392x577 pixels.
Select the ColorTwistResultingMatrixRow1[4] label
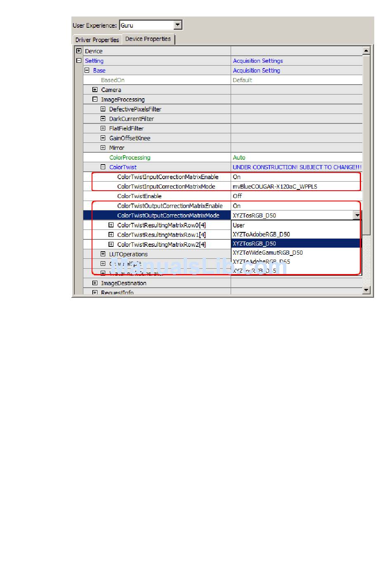tap(161, 235)
